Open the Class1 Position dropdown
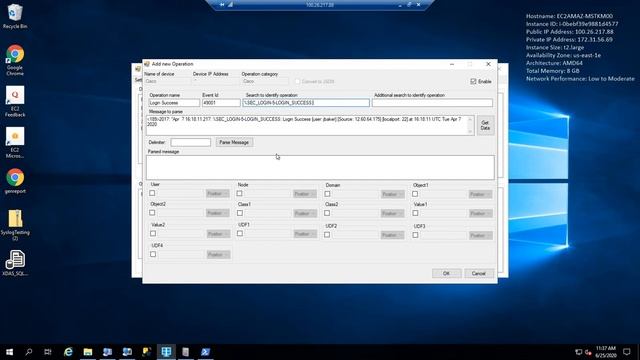This screenshot has width=640, height=360. coord(305,213)
